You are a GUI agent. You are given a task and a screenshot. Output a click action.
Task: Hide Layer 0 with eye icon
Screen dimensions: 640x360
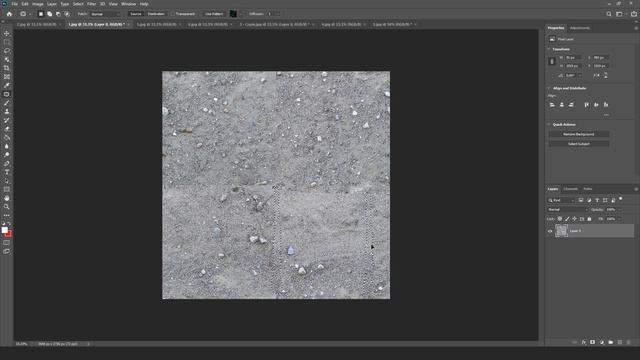coord(550,231)
